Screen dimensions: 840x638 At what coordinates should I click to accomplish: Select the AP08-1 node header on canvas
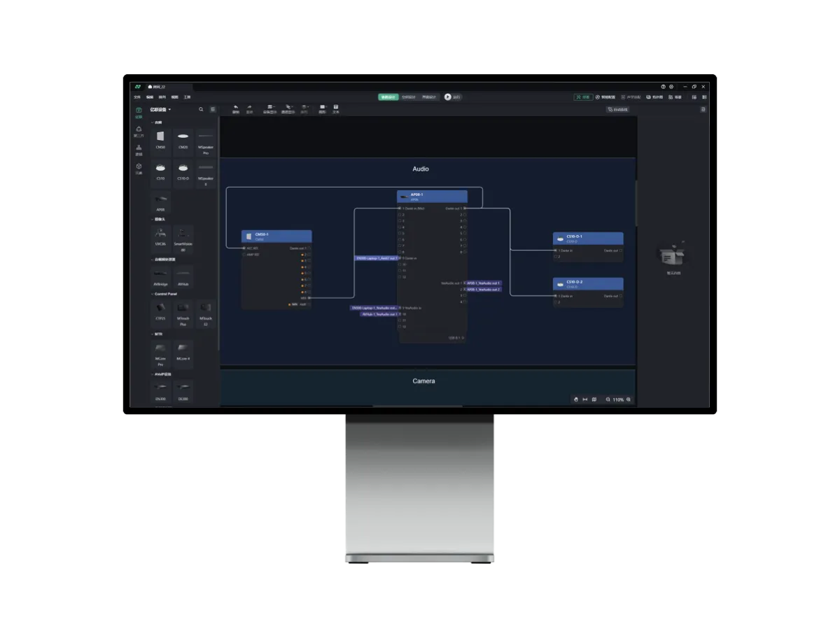[x=432, y=197]
